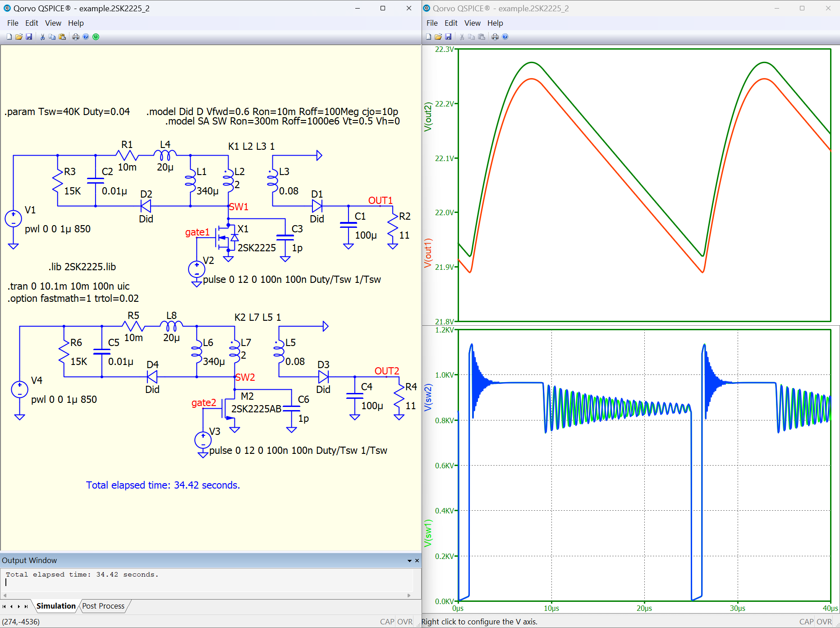Open Output Window dropdown arrow menu
Image resolution: width=840 pixels, height=628 pixels.
tap(409, 561)
